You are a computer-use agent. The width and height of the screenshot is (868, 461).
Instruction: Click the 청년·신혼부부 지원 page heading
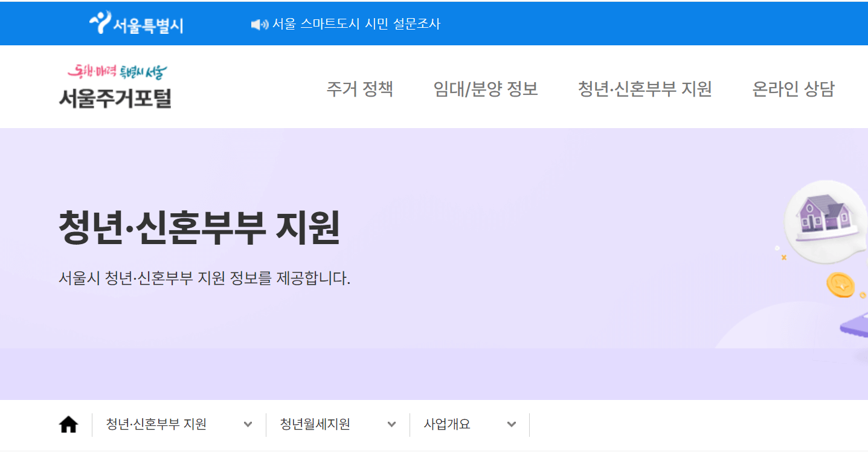point(199,227)
